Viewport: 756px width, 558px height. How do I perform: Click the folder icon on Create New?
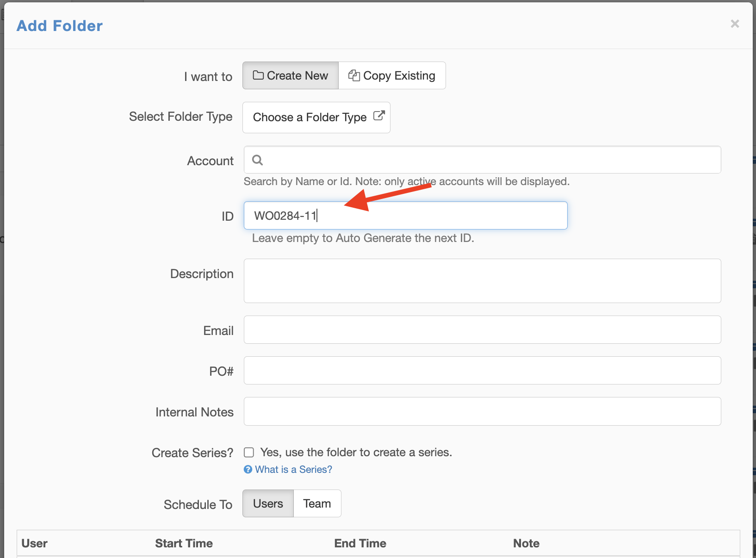(x=258, y=75)
